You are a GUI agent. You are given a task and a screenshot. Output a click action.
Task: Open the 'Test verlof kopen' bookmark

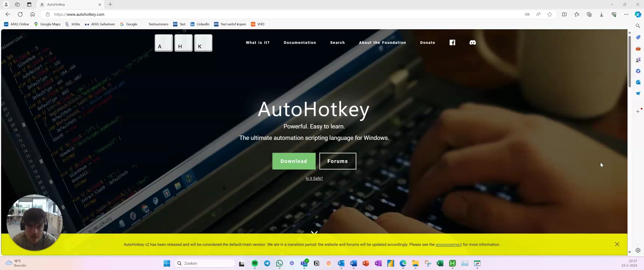point(230,24)
